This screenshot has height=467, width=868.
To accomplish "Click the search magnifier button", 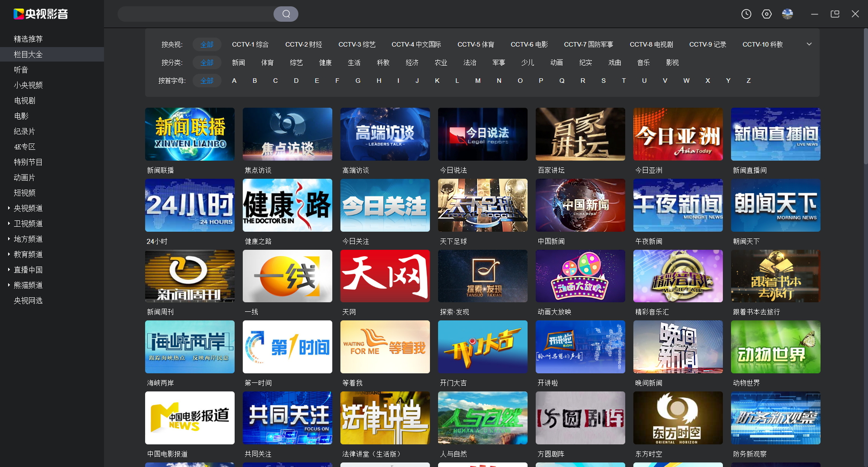I will tap(286, 14).
